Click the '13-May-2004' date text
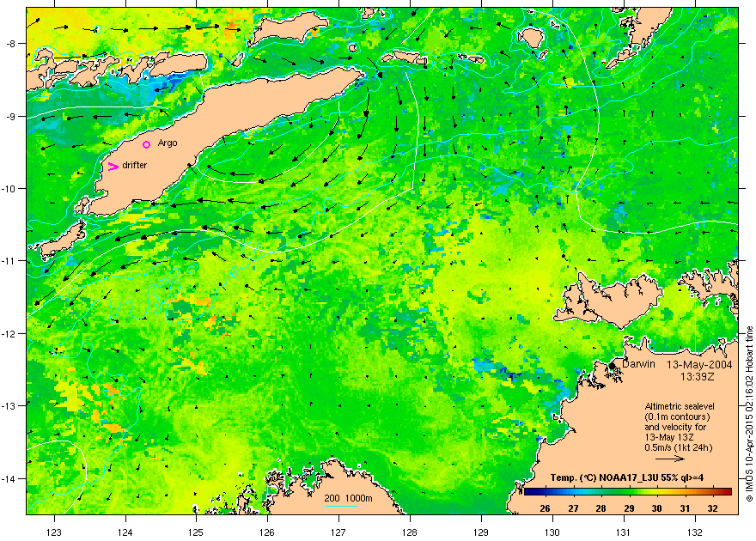 click(699, 365)
